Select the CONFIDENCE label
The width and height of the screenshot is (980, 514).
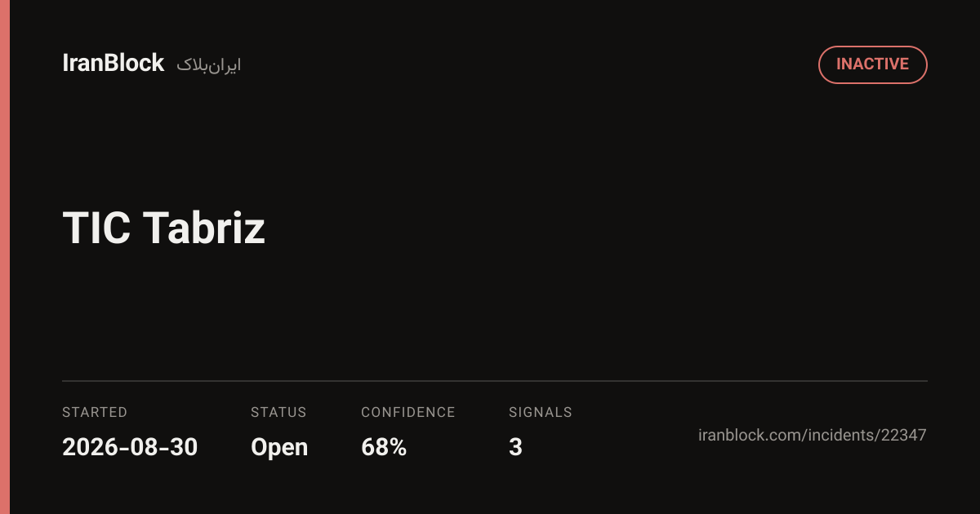tap(408, 412)
